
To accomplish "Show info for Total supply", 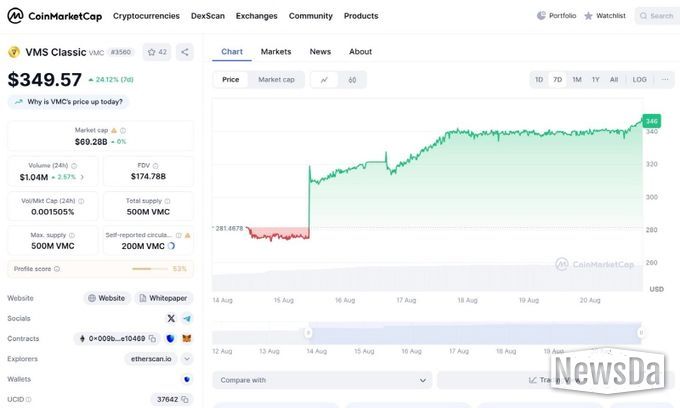I will click(x=167, y=201).
